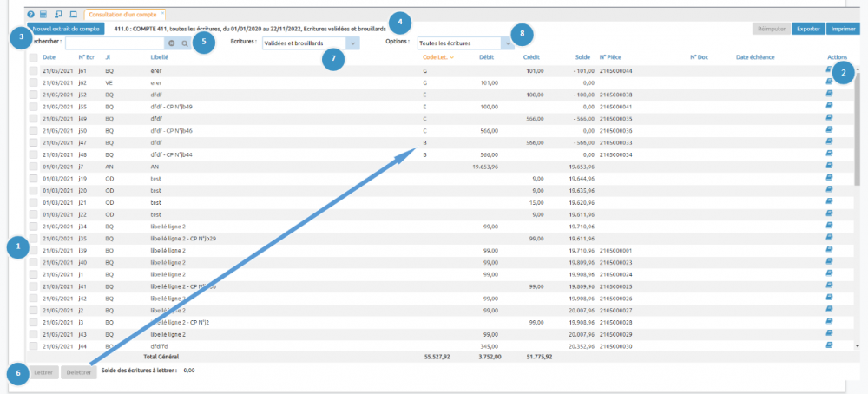The image size is (868, 394).
Task: Check the select-all checkbox in header
Action: (33, 57)
